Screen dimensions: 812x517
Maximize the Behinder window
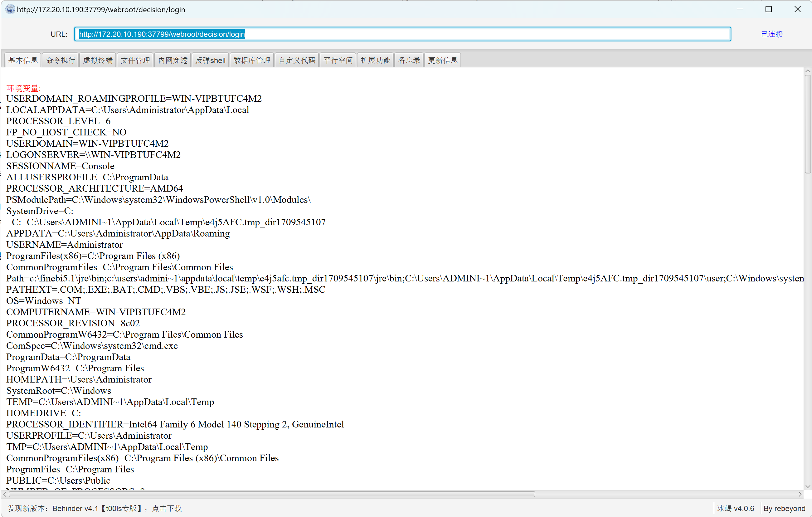(x=769, y=9)
